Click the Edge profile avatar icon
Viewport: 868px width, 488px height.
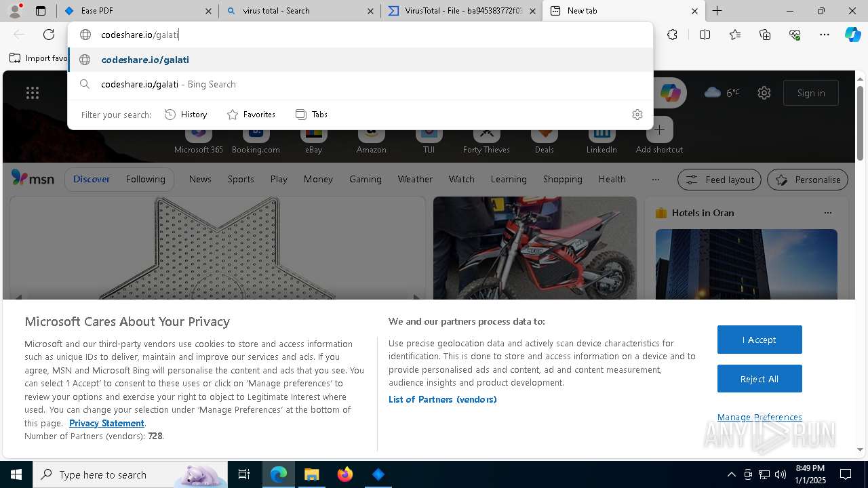pyautogui.click(x=14, y=10)
